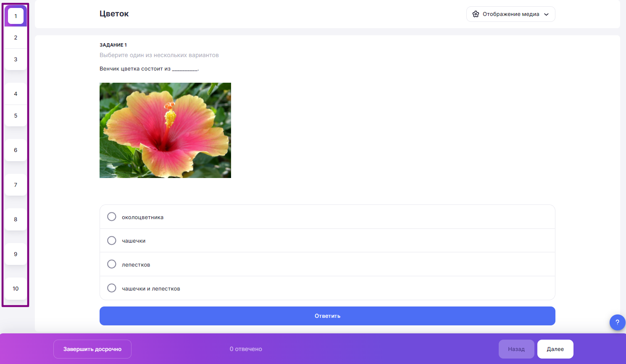Image resolution: width=626 pixels, height=364 pixels.
Task: Choose the "лепестков" radio option
Action: (112, 264)
